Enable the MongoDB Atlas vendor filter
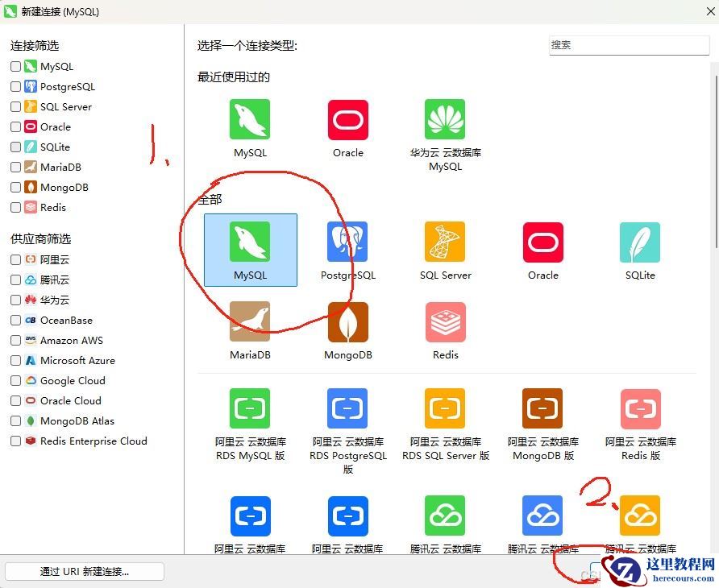 (x=15, y=421)
